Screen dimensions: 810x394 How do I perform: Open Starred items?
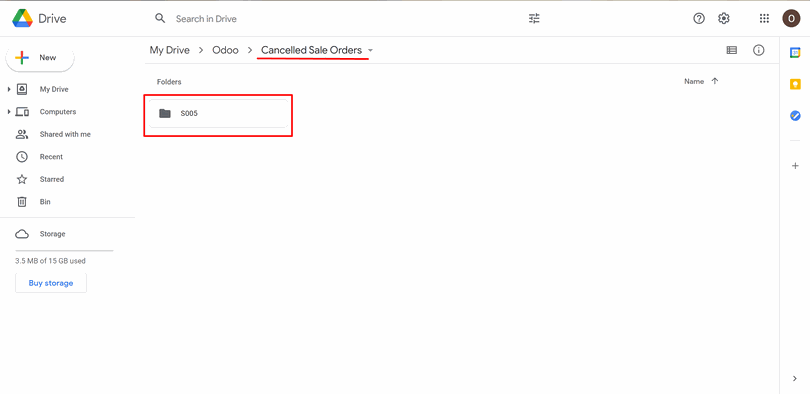coord(52,179)
